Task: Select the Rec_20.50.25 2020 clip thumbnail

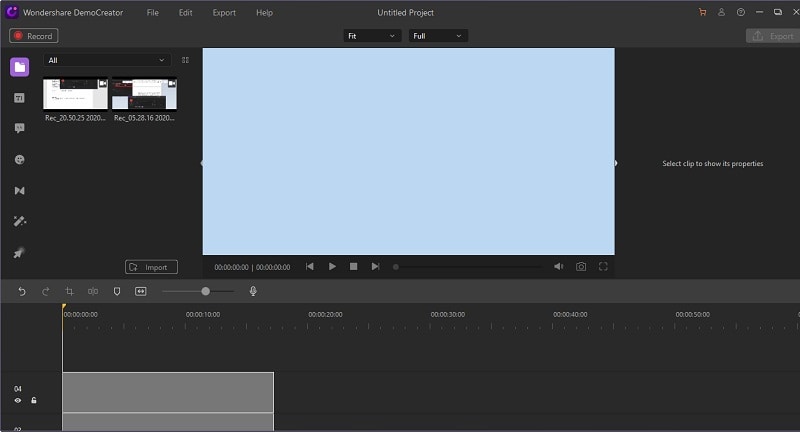Action: click(76, 94)
